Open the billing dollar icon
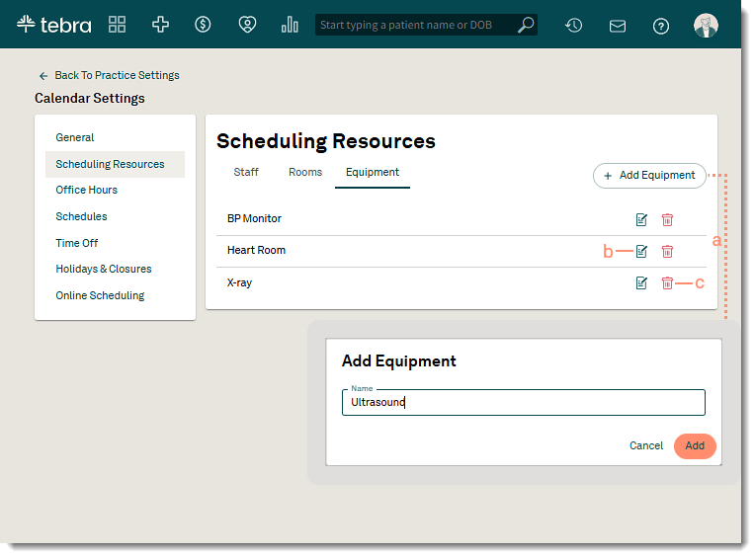Image resolution: width=756 pixels, height=558 pixels. click(x=203, y=25)
